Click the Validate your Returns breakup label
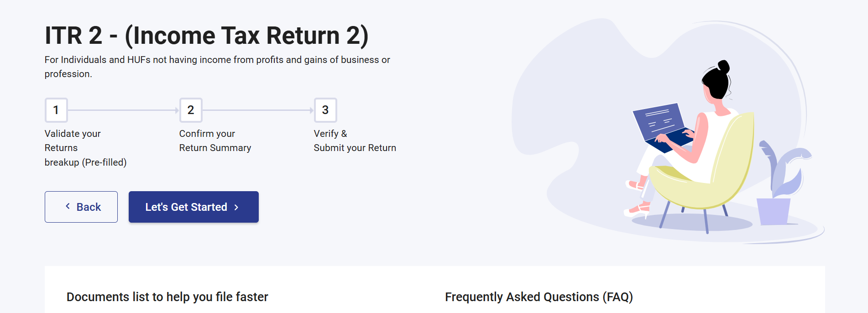Image resolution: width=868 pixels, height=313 pixels. pos(85,148)
